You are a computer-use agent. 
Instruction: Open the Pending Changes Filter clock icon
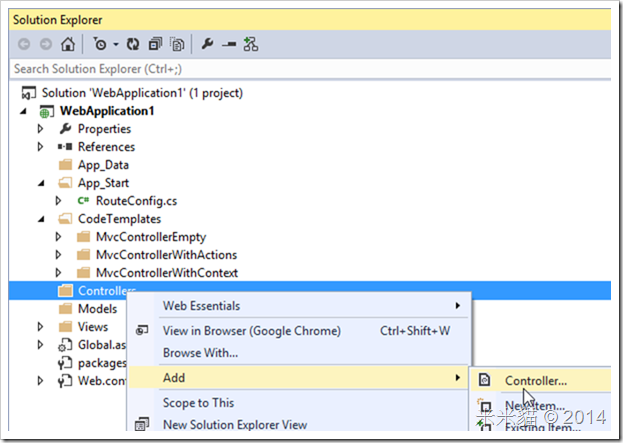100,44
